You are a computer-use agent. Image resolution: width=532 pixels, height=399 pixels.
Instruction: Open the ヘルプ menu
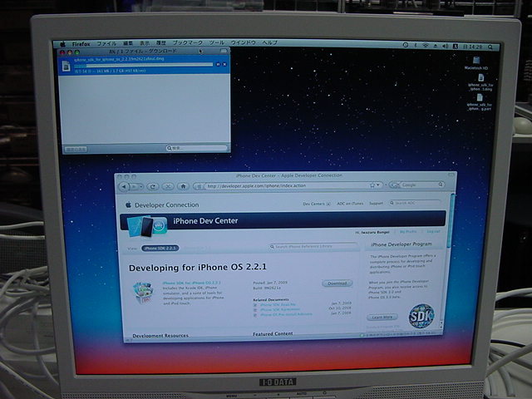click(269, 42)
